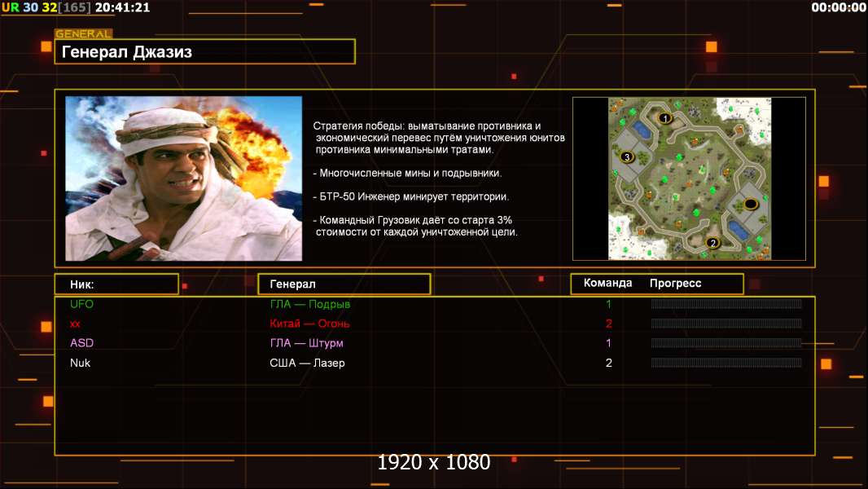The image size is (868, 489).
Task: Click team number for player xx
Action: tap(609, 324)
